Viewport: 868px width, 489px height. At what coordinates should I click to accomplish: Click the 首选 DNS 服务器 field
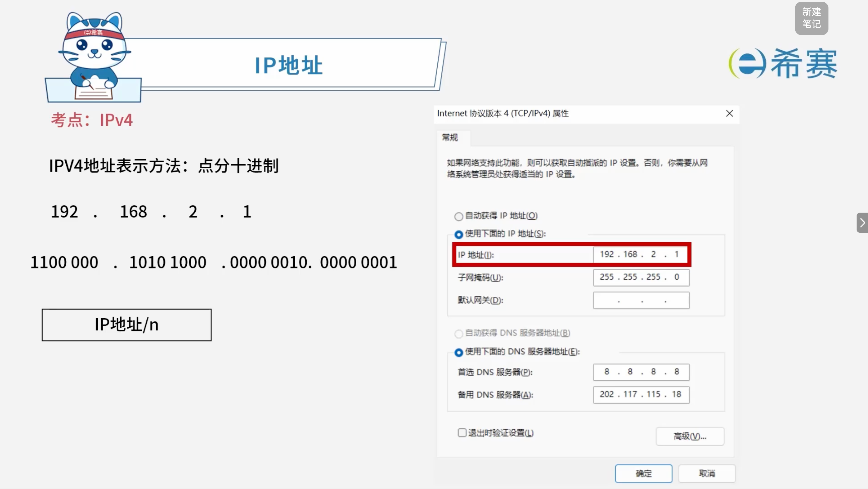(641, 372)
